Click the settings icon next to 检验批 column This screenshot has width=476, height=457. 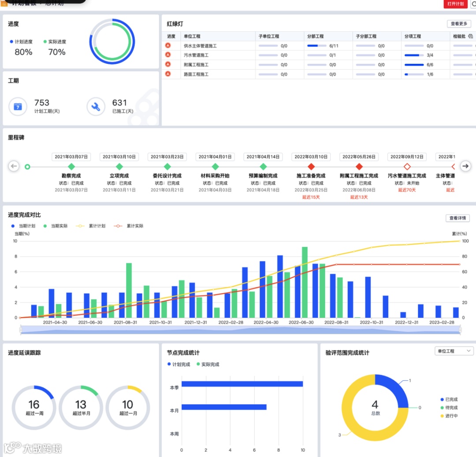[470, 36]
